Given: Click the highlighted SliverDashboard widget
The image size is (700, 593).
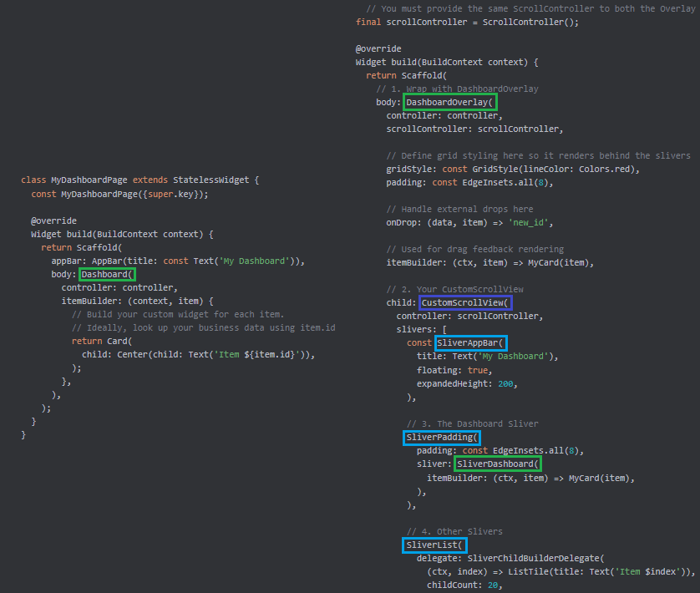Looking at the screenshot, I should [497, 464].
